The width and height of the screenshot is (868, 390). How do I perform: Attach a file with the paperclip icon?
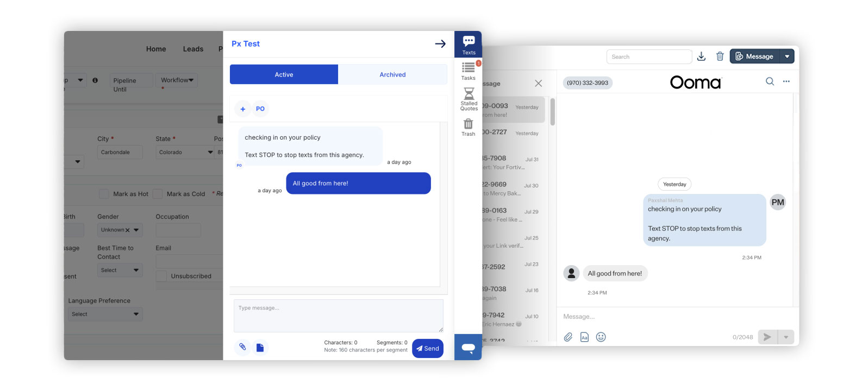(x=242, y=347)
